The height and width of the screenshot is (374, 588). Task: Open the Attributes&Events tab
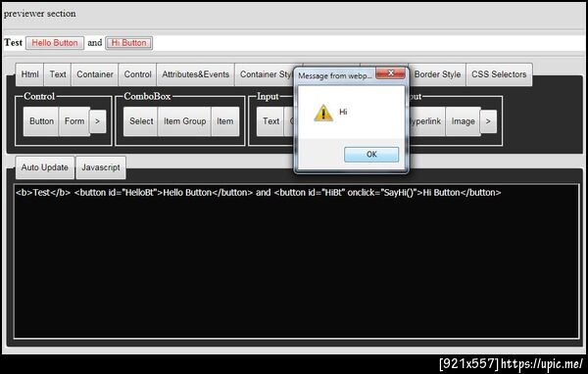point(195,74)
